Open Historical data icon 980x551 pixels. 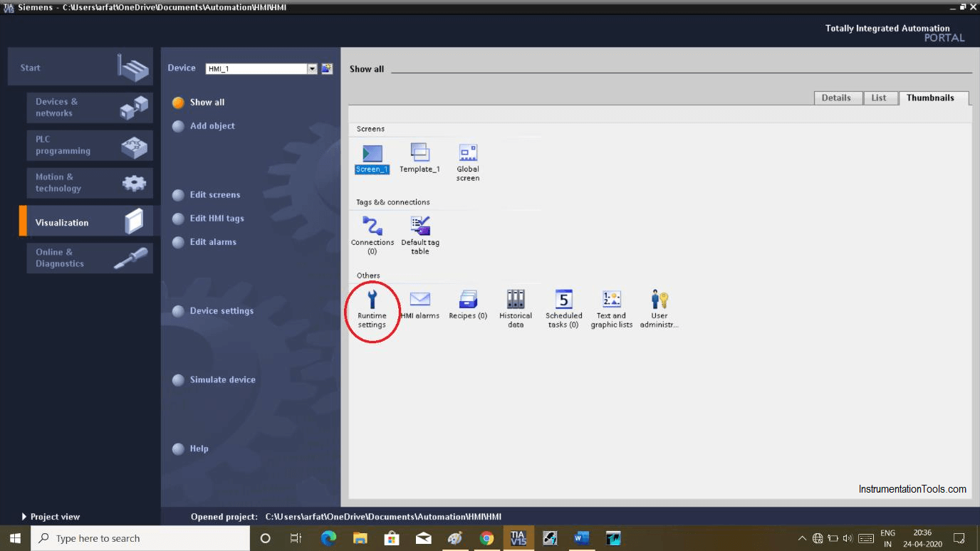click(x=516, y=309)
